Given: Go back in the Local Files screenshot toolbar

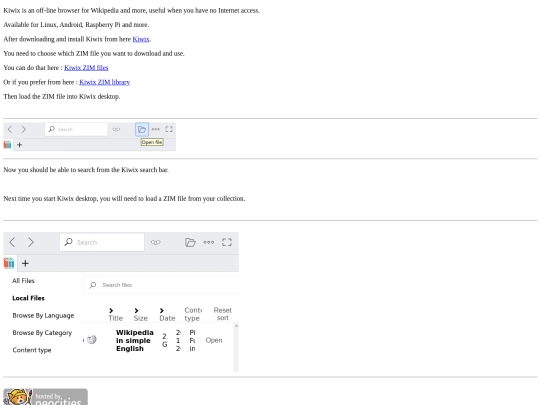Looking at the screenshot, I should [12, 242].
